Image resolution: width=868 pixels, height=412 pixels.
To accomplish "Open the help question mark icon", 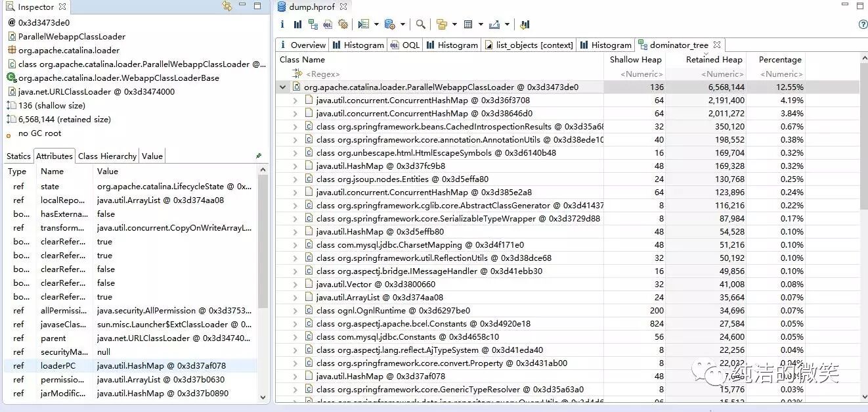I will (x=863, y=24).
